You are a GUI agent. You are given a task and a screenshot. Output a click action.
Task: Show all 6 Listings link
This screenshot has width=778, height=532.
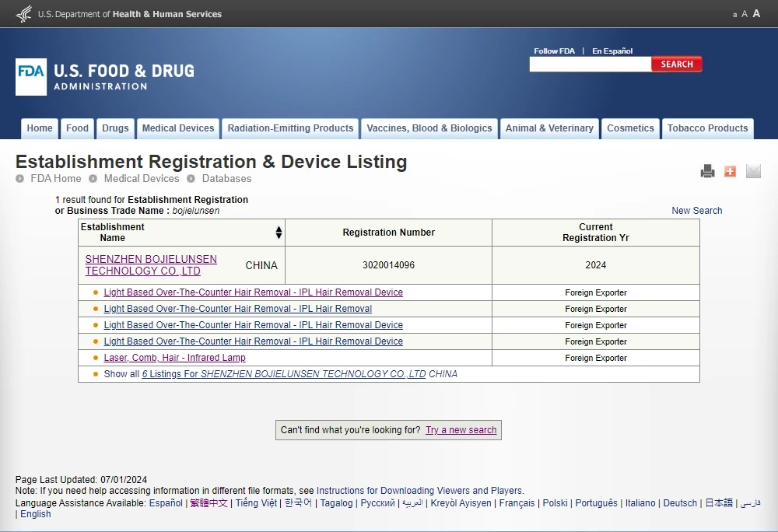click(x=284, y=374)
